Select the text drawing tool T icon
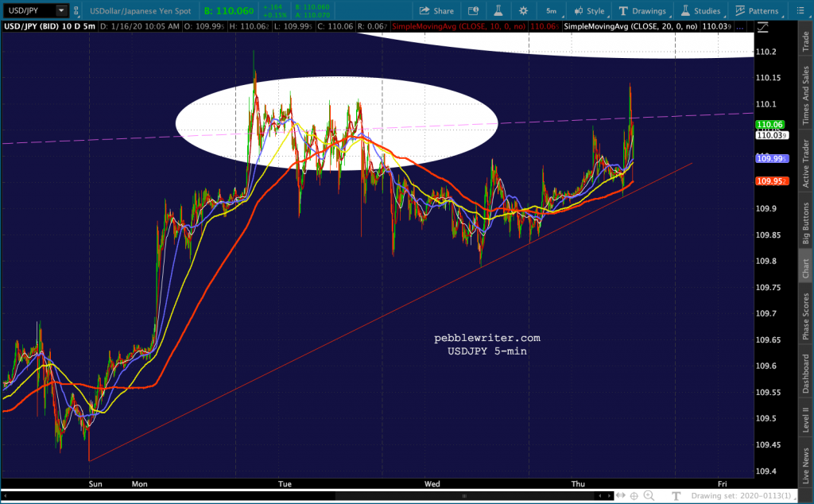The width and height of the screenshot is (814, 504). coord(676,496)
